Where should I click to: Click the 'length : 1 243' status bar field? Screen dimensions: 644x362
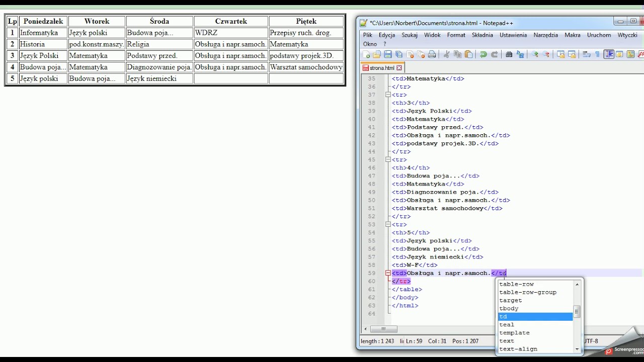pyautogui.click(x=377, y=341)
